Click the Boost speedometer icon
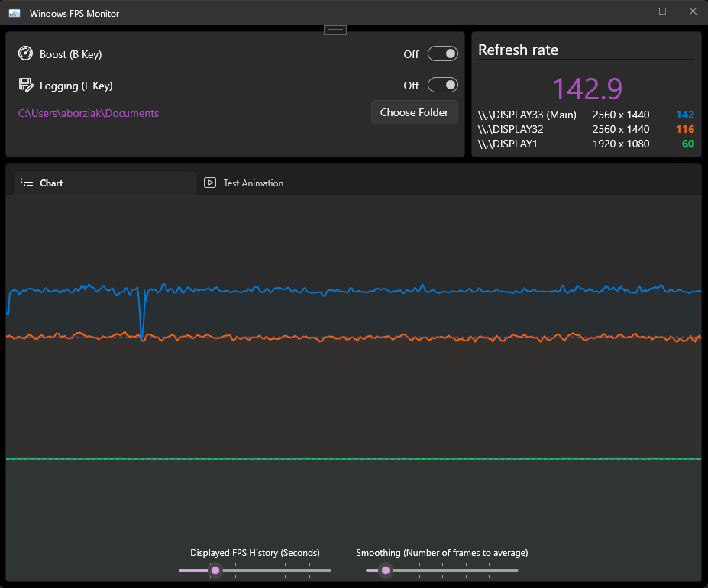This screenshot has height=588, width=708. coord(25,53)
